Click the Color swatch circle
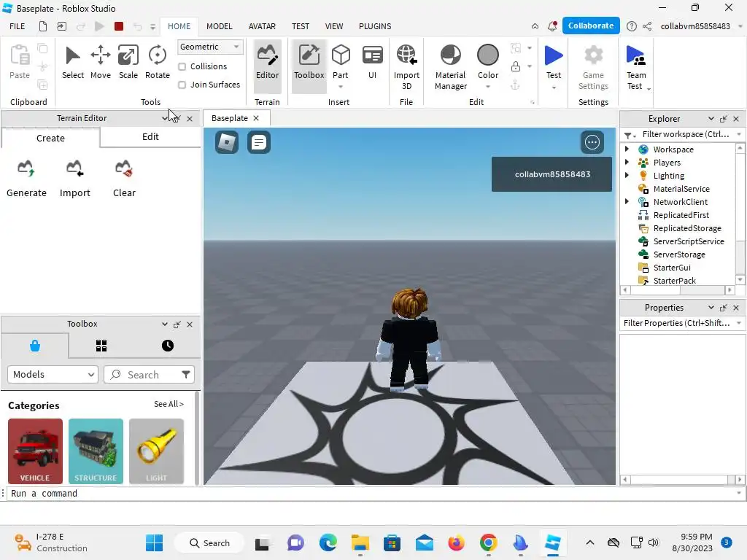The width and height of the screenshot is (747, 560). point(488,55)
